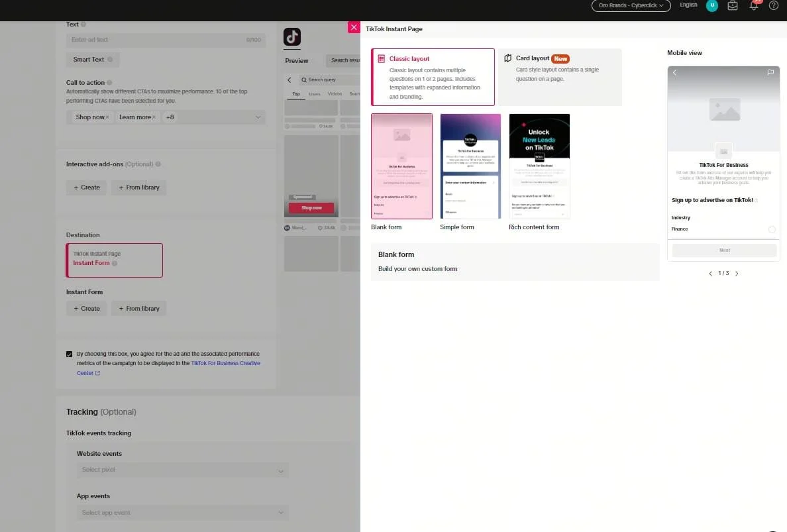Expand the +8 more CTAs tag
Screen dimensions: 787x532
coord(170,117)
